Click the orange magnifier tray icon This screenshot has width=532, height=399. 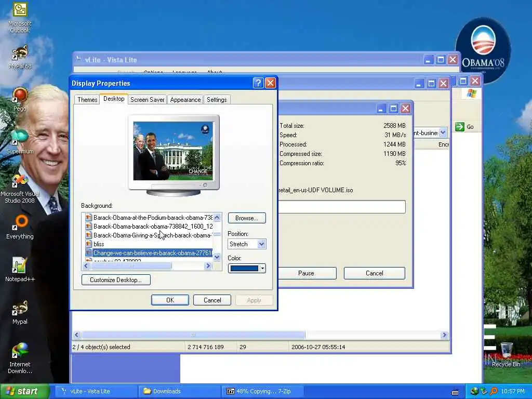494,391
